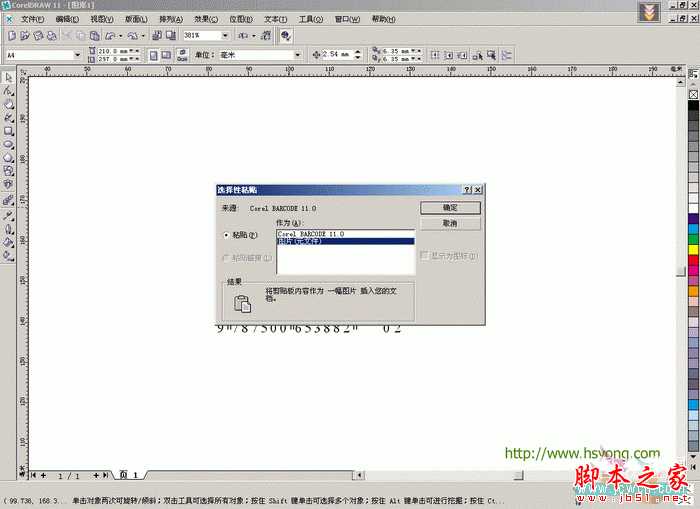The width and height of the screenshot is (700, 509).
Task: Open the 单位 units dropdown
Action: click(298, 55)
